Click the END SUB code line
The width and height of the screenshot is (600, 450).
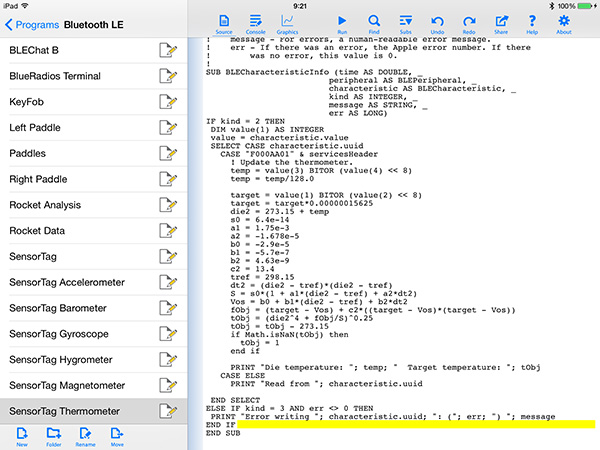tap(223, 433)
